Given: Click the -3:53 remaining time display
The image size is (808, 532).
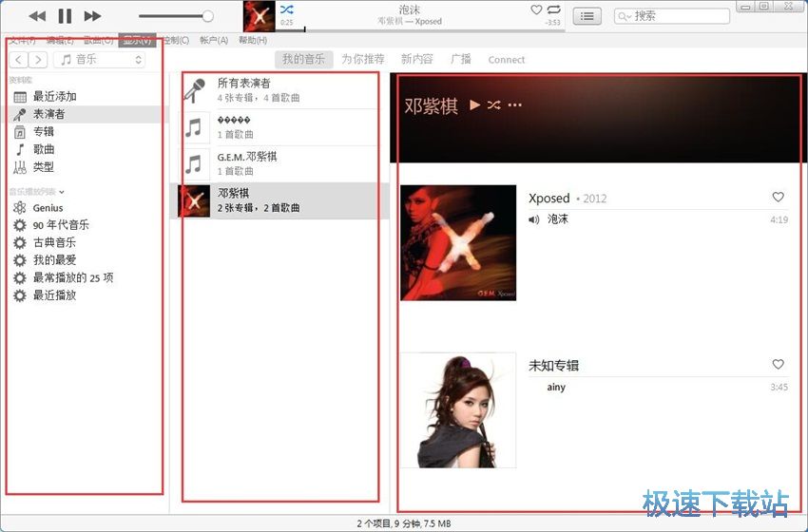Looking at the screenshot, I should (552, 23).
